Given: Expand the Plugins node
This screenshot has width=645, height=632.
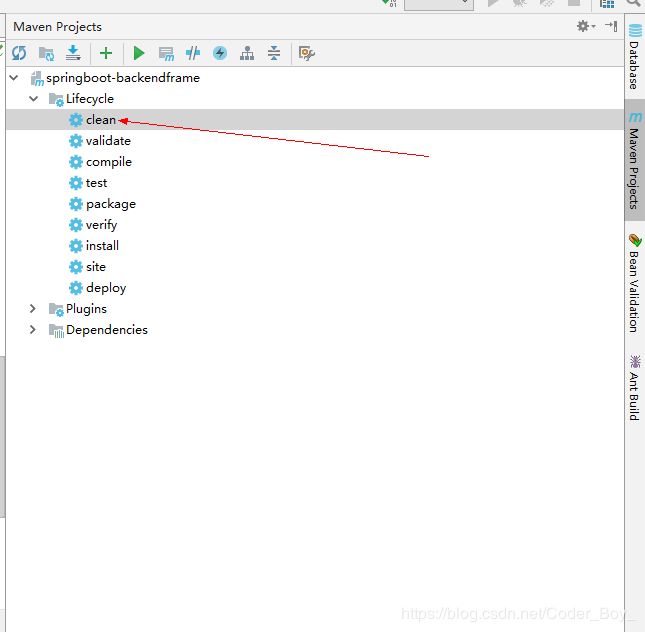Looking at the screenshot, I should pyautogui.click(x=33, y=308).
